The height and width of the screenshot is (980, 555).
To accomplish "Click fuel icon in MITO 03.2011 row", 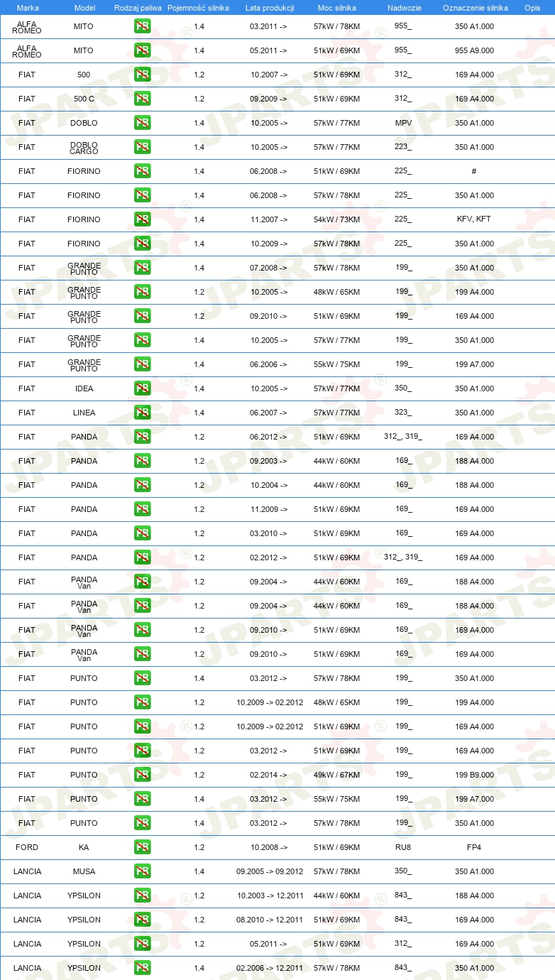I will tap(142, 27).
